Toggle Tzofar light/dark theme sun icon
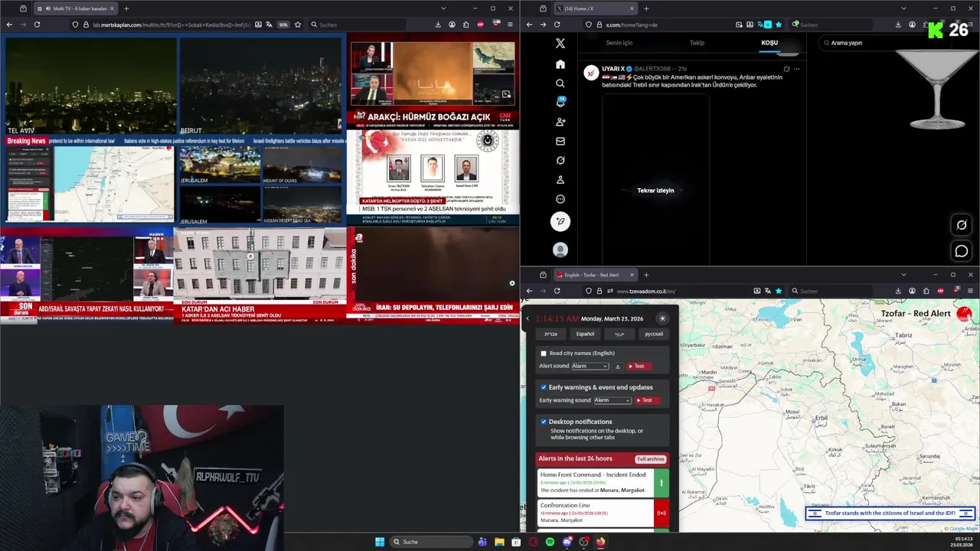This screenshot has height=551, width=980. (662, 318)
